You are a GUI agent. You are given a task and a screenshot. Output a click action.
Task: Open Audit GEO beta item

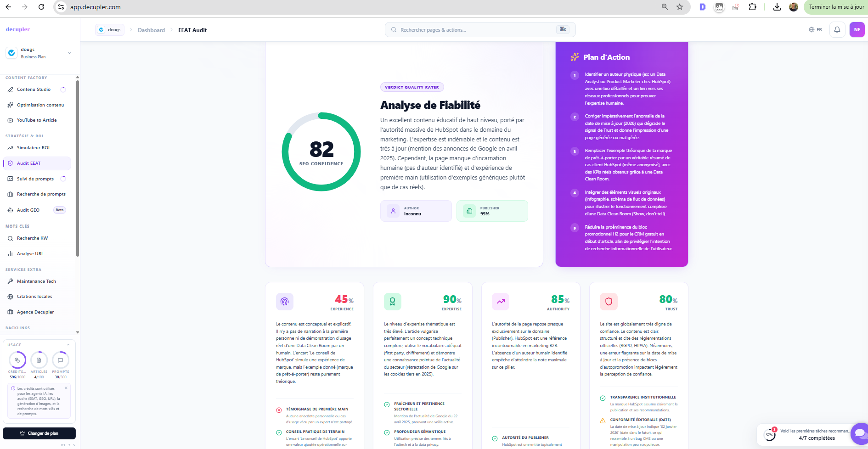click(x=37, y=210)
